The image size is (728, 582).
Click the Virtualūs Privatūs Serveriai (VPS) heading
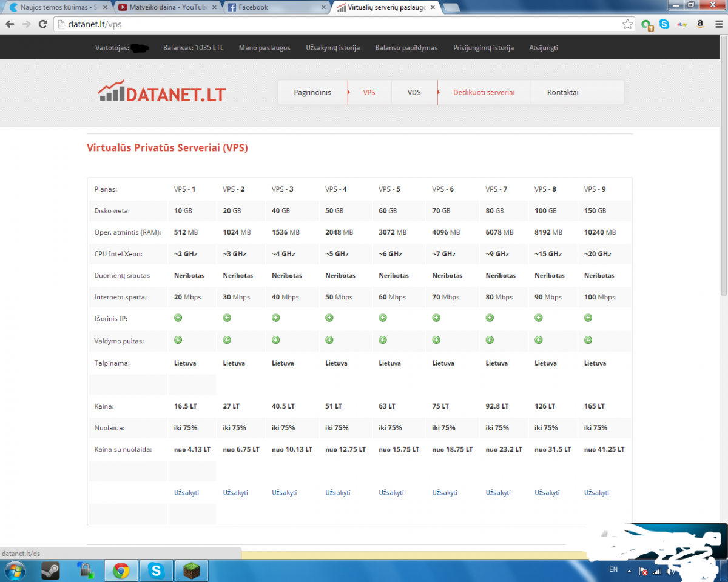click(x=167, y=147)
